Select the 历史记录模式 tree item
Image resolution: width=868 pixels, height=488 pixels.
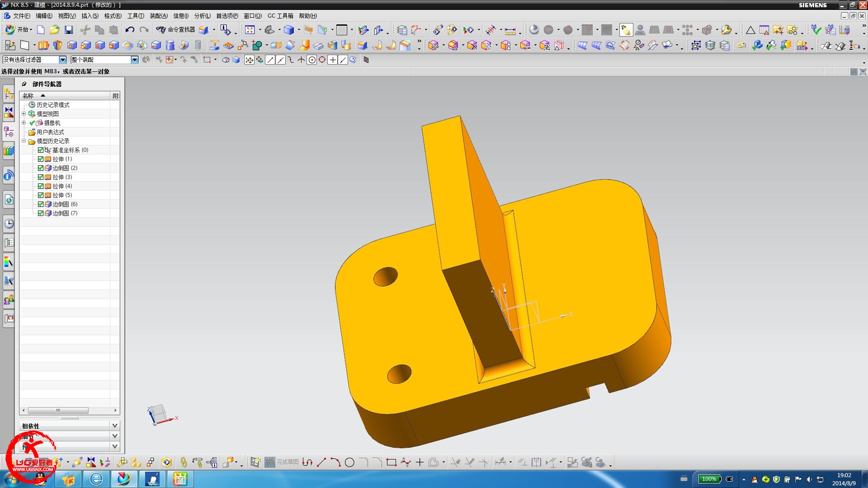coord(53,105)
